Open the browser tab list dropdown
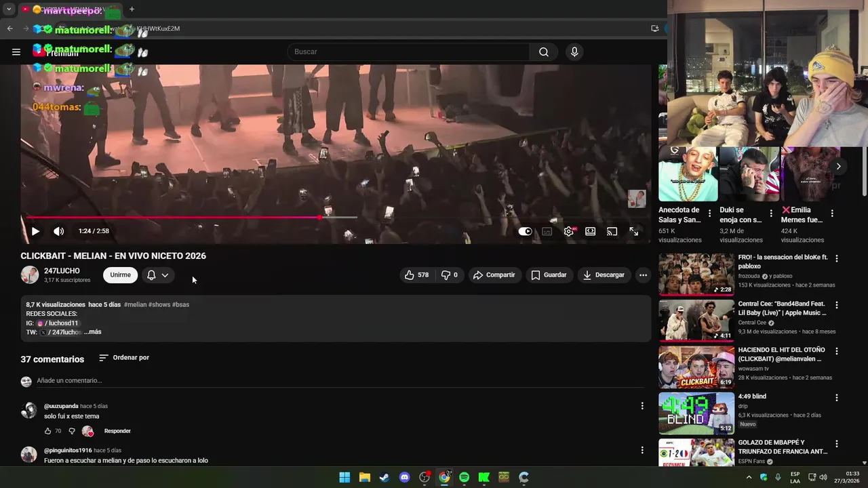 (9, 9)
